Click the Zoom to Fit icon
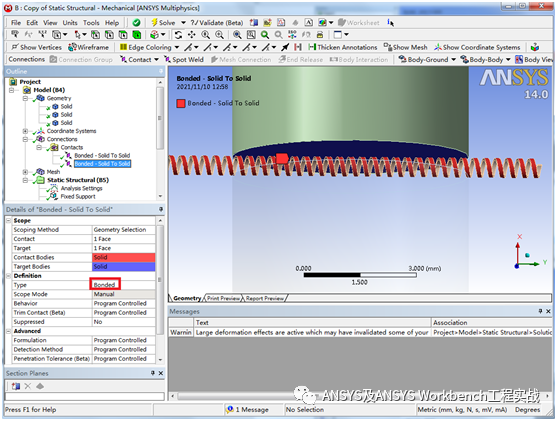This screenshot has height=421, width=557. click(x=237, y=35)
